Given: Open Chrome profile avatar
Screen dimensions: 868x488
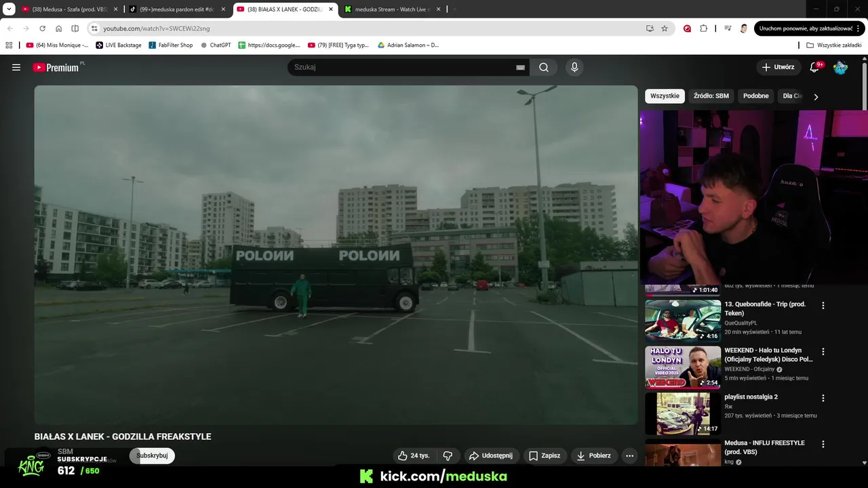Looking at the screenshot, I should pos(744,28).
